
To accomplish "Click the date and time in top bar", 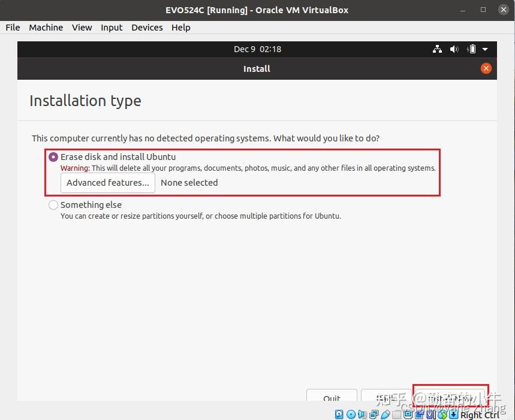I will 258,49.
